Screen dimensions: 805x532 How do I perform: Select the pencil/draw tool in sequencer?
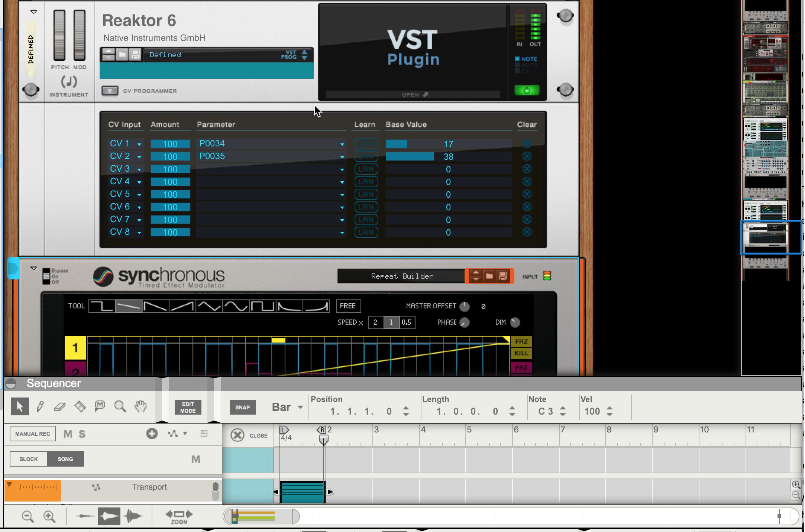pyautogui.click(x=40, y=406)
